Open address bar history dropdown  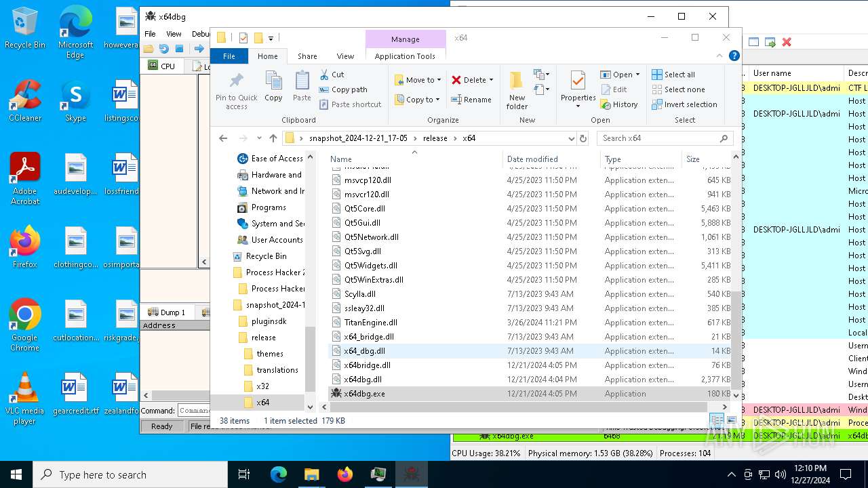571,138
